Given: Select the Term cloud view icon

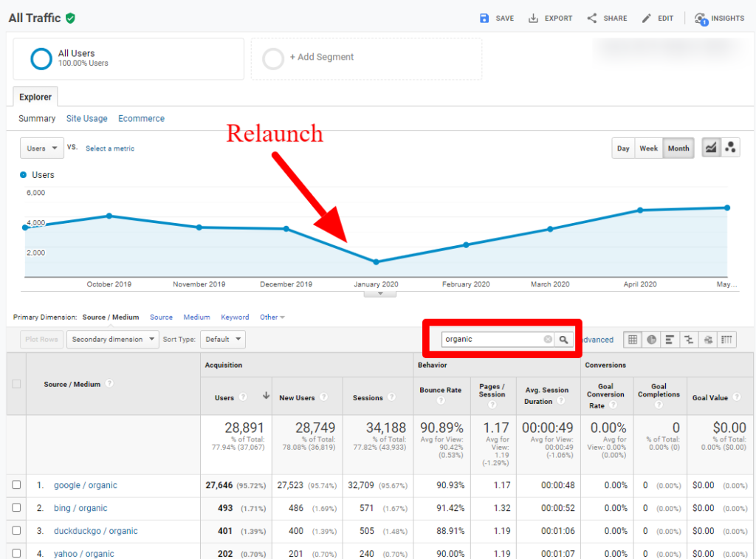Looking at the screenshot, I should coord(707,340).
